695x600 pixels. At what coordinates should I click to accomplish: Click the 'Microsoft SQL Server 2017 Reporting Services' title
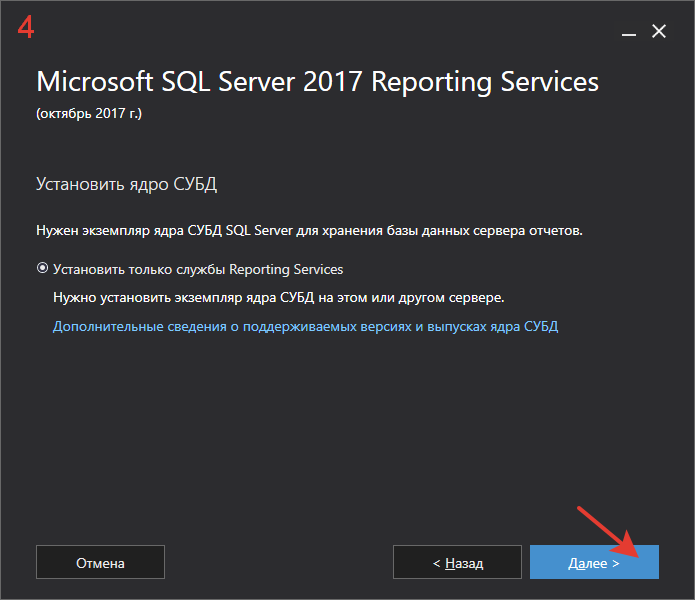317,82
